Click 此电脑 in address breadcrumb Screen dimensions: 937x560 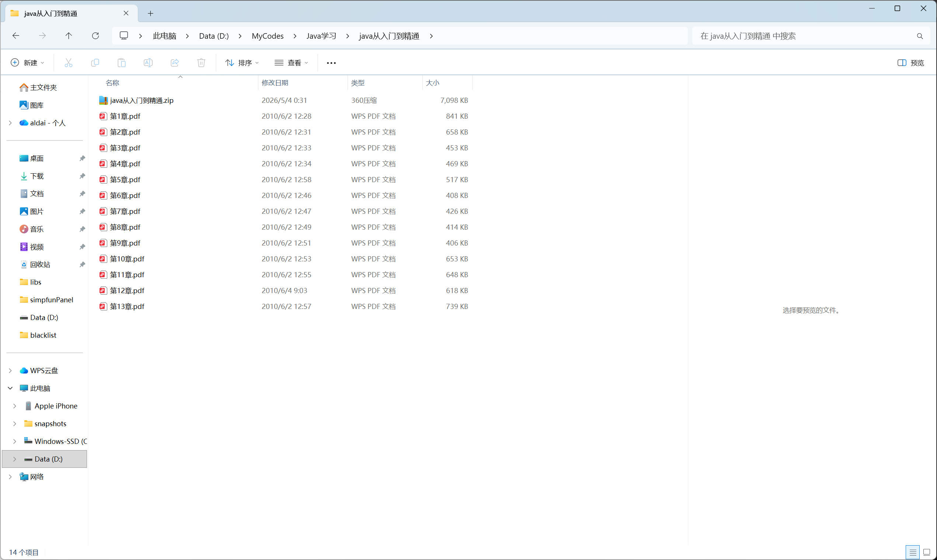pos(164,36)
